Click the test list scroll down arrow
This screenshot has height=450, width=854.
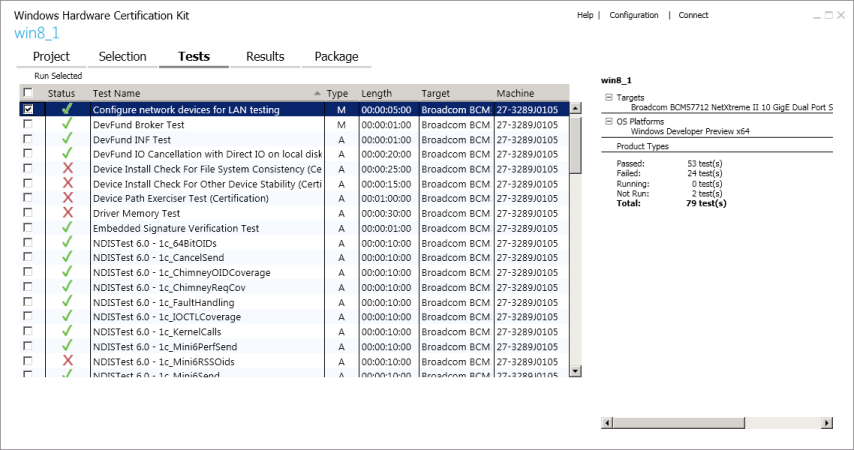[575, 371]
